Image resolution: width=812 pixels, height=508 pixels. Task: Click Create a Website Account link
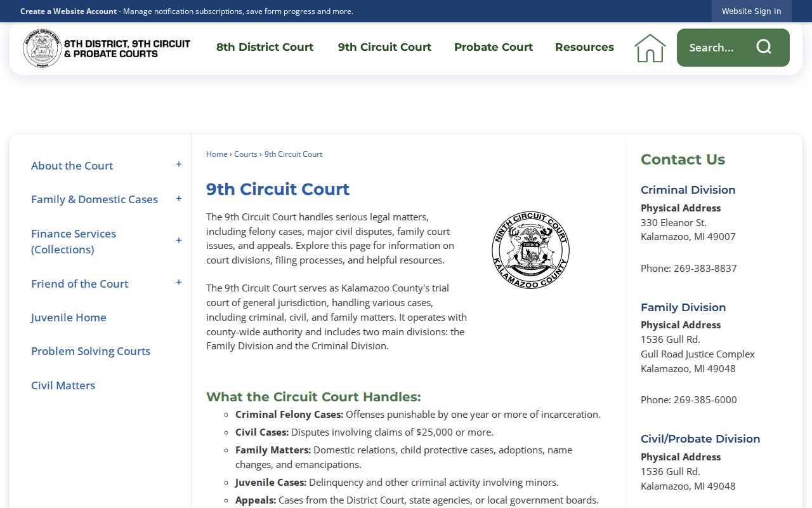point(69,11)
